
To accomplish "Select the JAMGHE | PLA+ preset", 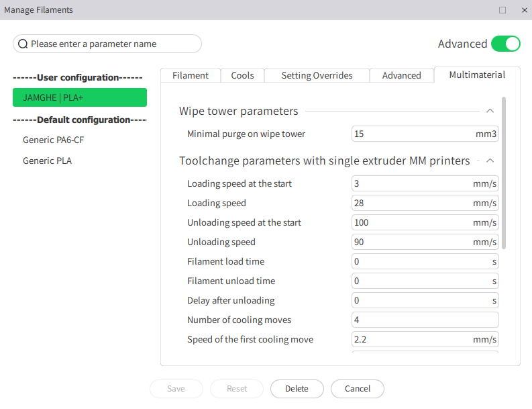I will (x=80, y=97).
